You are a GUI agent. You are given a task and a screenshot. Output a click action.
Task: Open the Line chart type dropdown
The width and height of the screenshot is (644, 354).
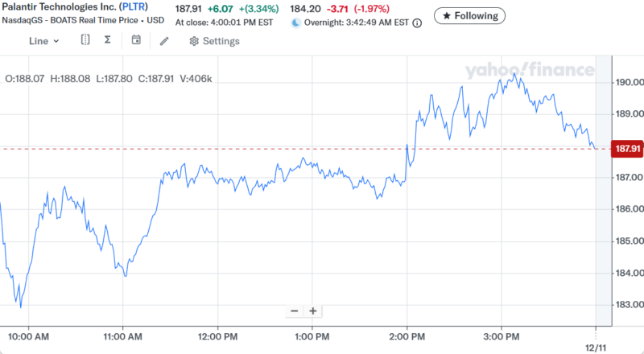pyautogui.click(x=43, y=41)
